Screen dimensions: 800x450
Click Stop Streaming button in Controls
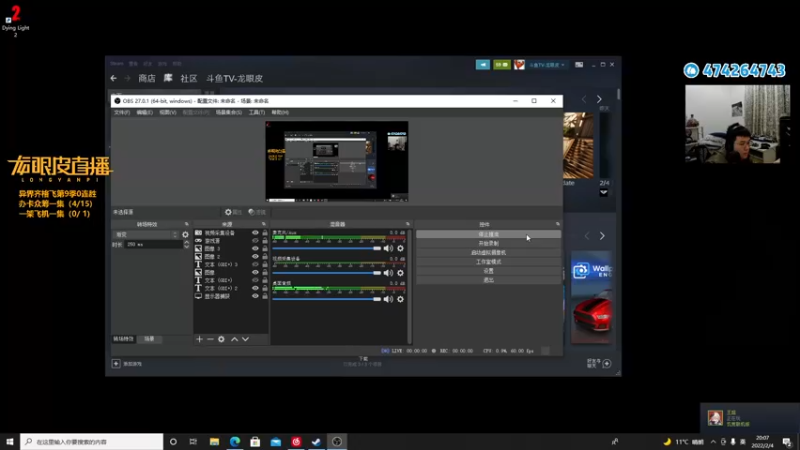[488, 234]
